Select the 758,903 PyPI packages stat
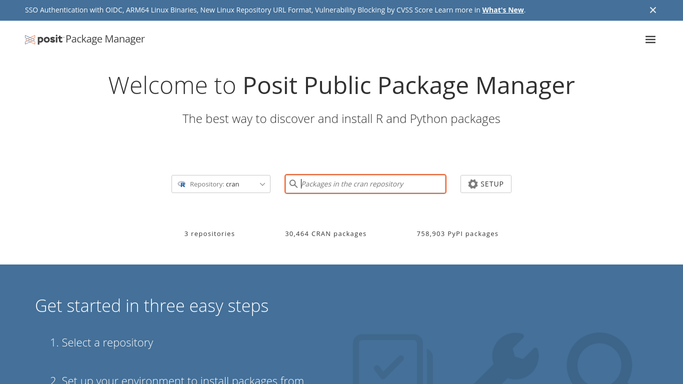Image resolution: width=683 pixels, height=384 pixels. coord(457,234)
